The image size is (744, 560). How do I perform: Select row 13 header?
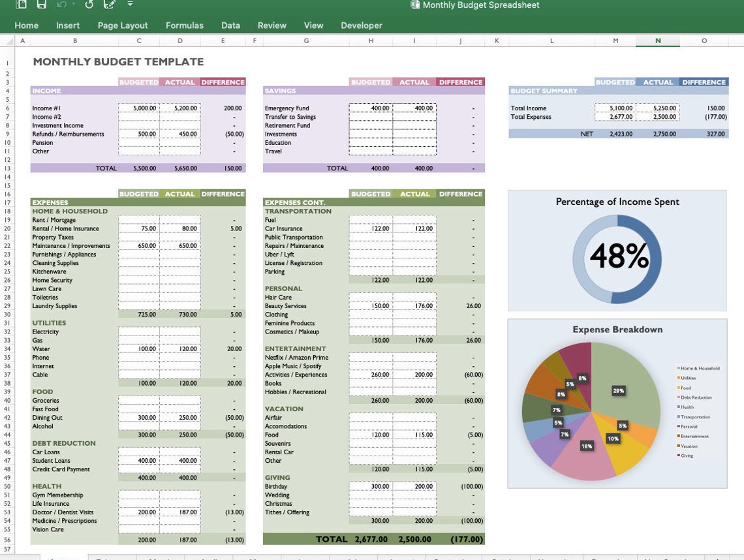(x=7, y=168)
